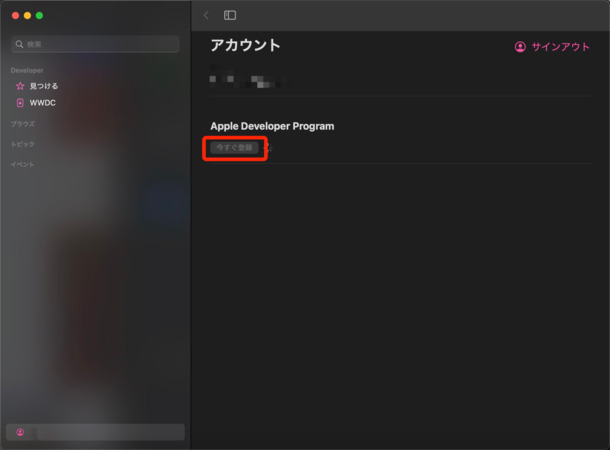
Task: Click the account icon next to サインアウト
Action: click(520, 47)
